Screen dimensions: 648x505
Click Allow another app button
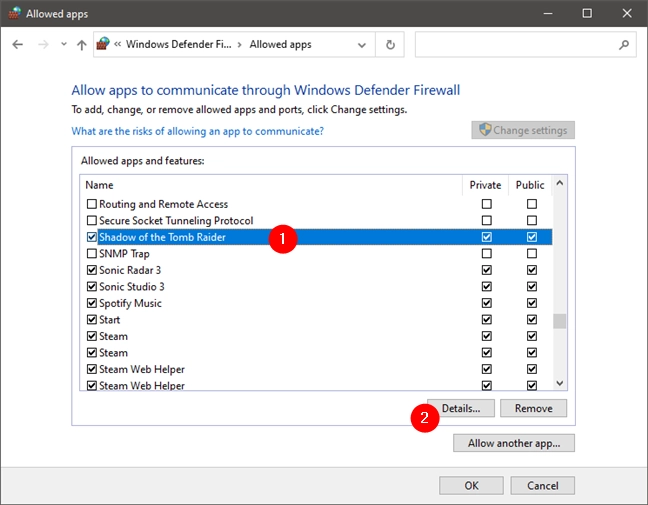pyautogui.click(x=514, y=443)
